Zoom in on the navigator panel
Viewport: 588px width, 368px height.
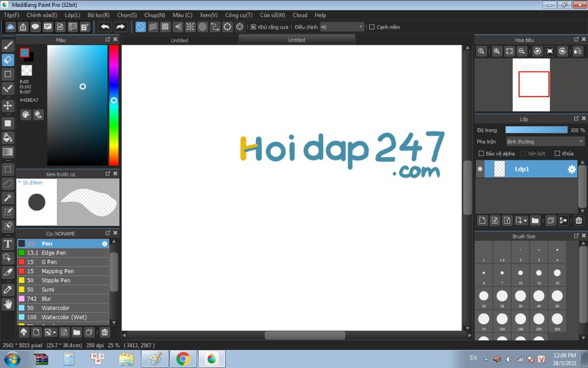497,51
